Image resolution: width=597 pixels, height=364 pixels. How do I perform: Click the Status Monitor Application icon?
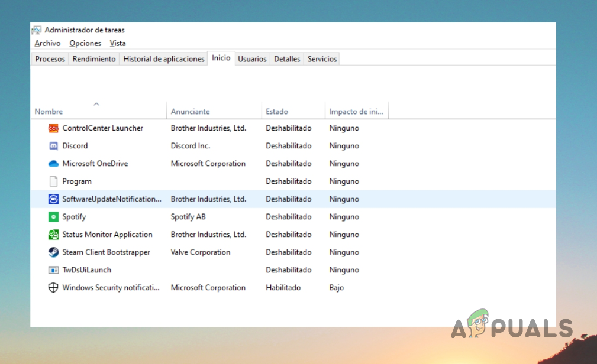(x=53, y=235)
